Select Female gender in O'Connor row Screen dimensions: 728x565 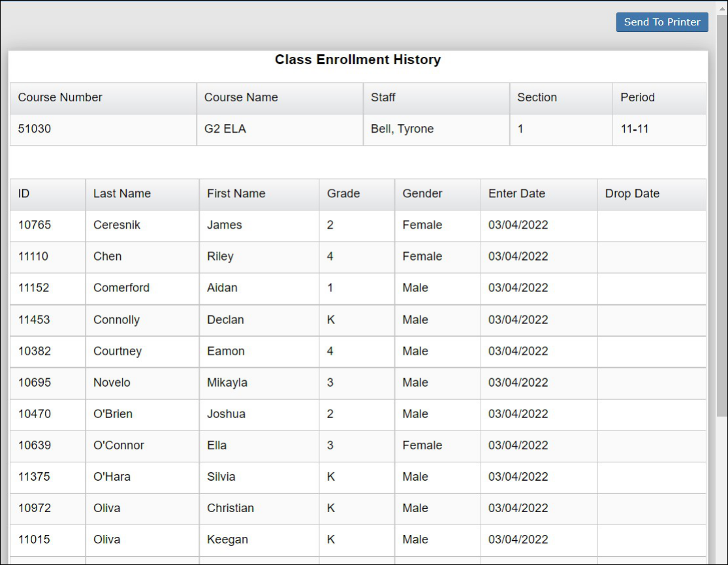(422, 445)
